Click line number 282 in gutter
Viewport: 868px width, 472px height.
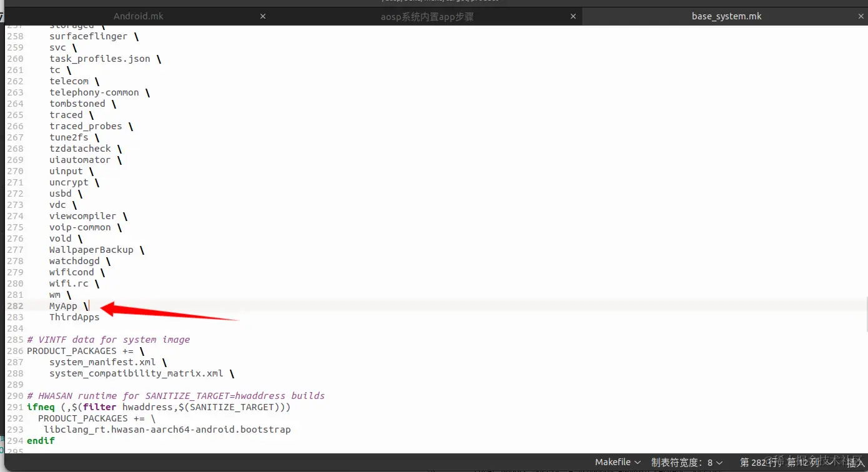(x=15, y=306)
